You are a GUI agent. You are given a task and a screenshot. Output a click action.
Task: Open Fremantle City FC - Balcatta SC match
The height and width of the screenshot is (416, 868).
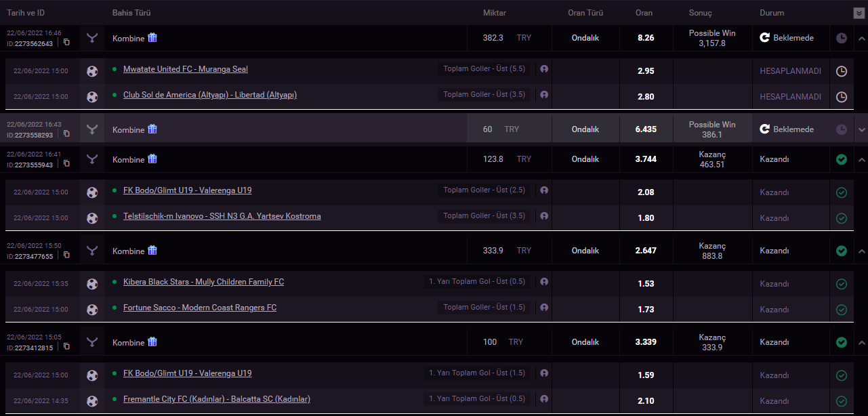tap(216, 399)
